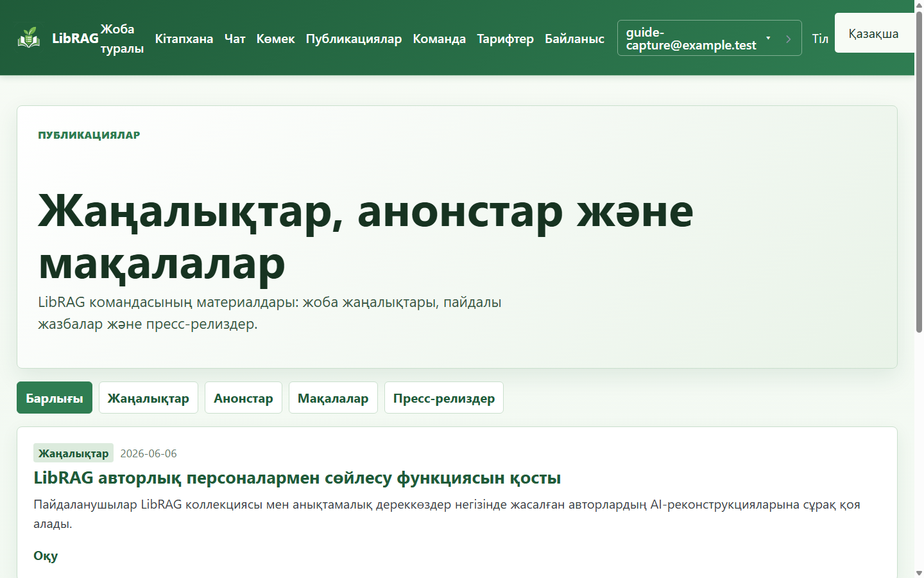
Task: Go to Кітапхана in the navigation
Action: (184, 39)
